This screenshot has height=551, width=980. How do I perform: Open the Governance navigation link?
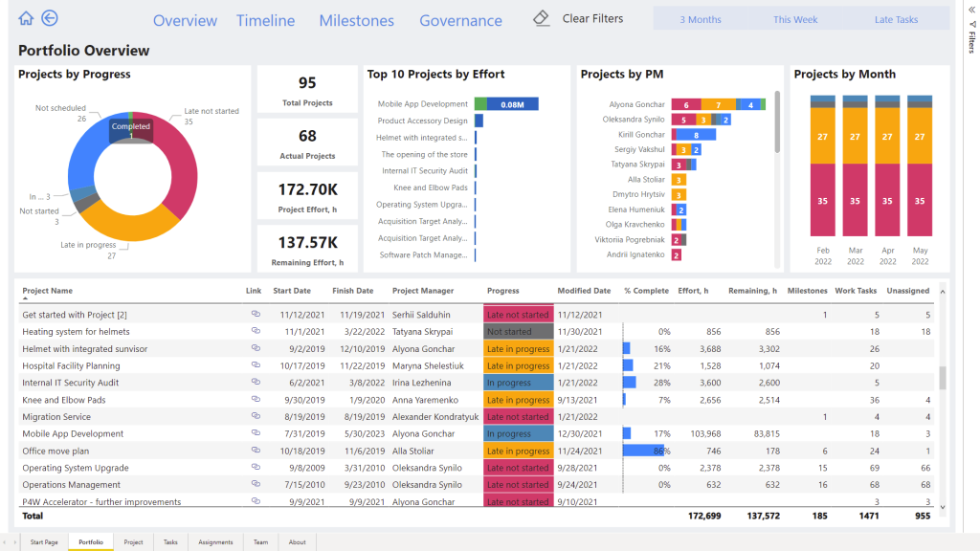coord(460,19)
